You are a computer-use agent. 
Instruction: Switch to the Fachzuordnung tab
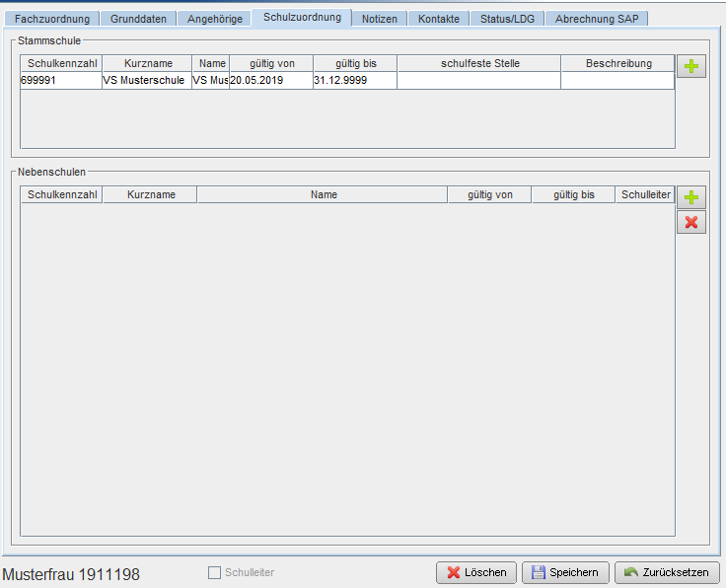pos(52,19)
